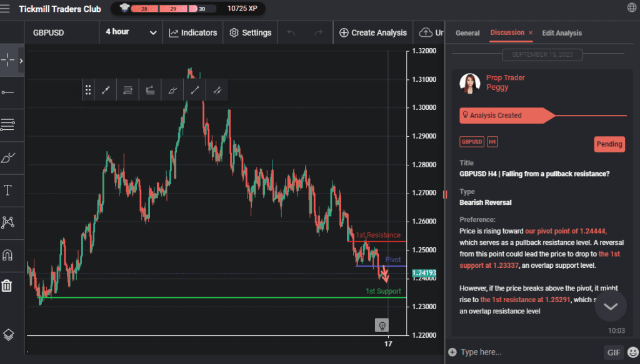
Task: Click the trash icon to remove drawings
Action: 7,286
